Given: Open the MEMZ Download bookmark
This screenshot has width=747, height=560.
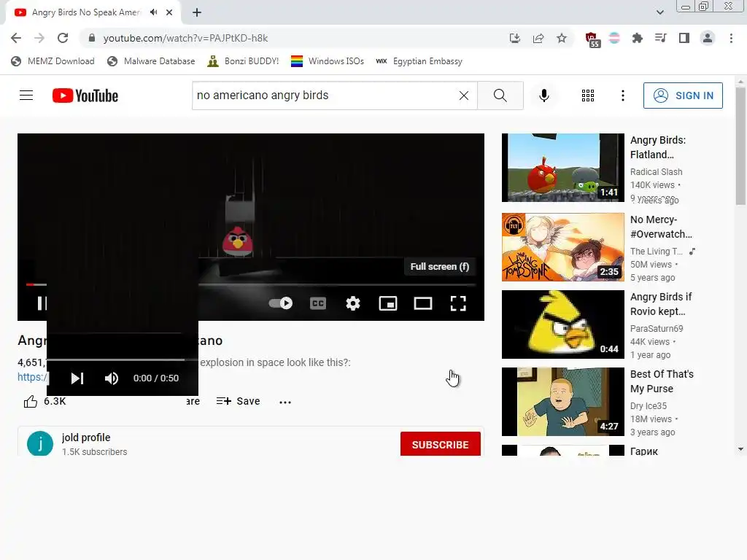Looking at the screenshot, I should pyautogui.click(x=53, y=61).
